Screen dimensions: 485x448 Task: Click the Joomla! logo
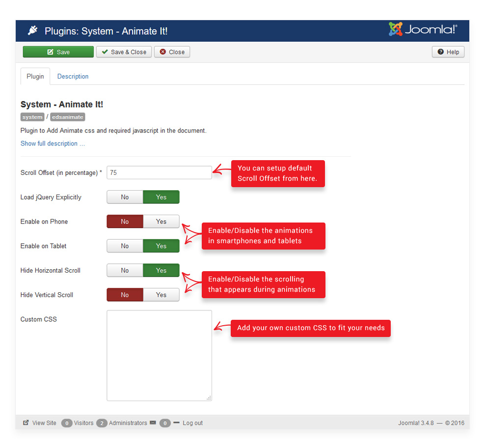tap(423, 29)
